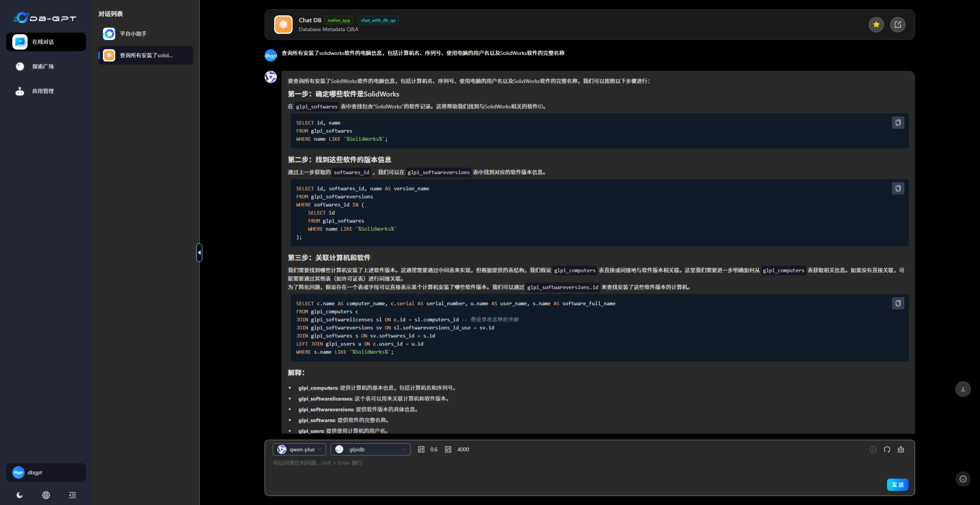Screen dimensions: 980x505
Task: Click the max tokens value 4000
Action: click(x=463, y=449)
